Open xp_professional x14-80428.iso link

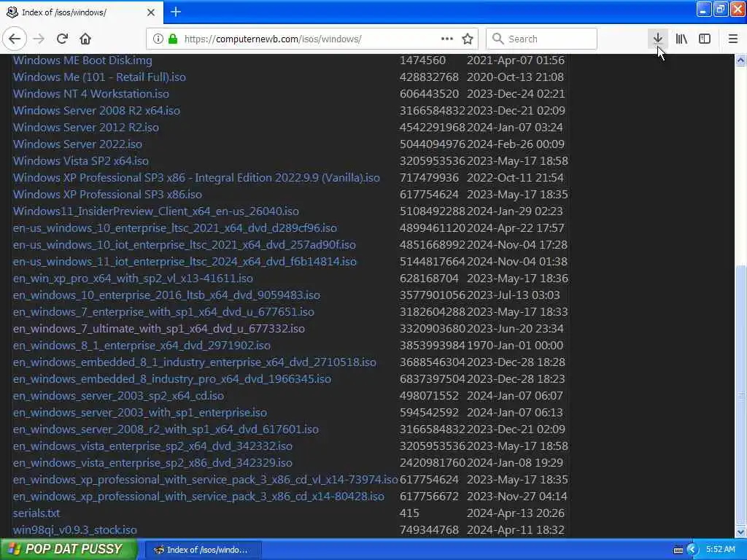[x=198, y=496]
